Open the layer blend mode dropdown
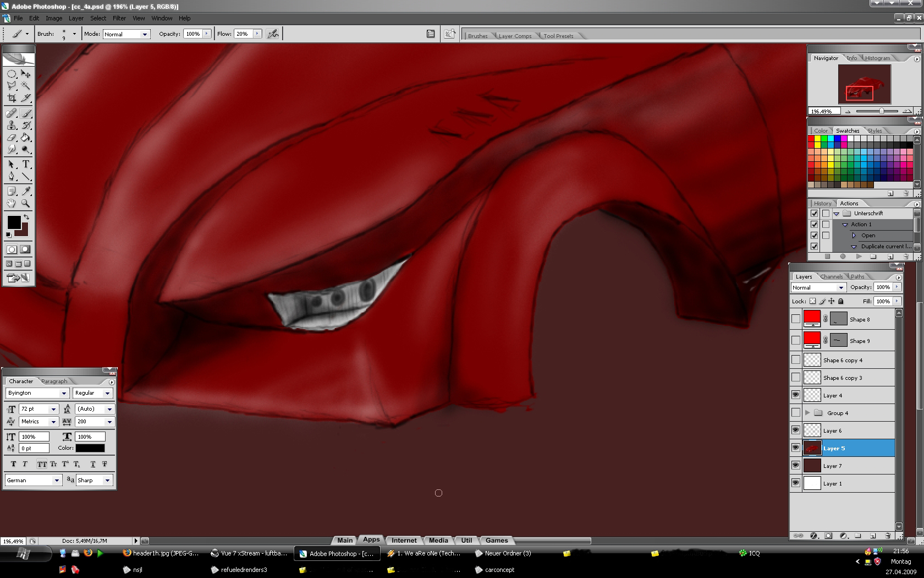 coord(818,287)
